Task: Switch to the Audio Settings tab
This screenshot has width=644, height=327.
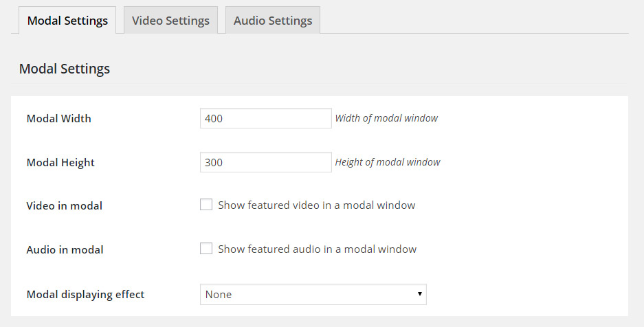Action: [x=273, y=21]
